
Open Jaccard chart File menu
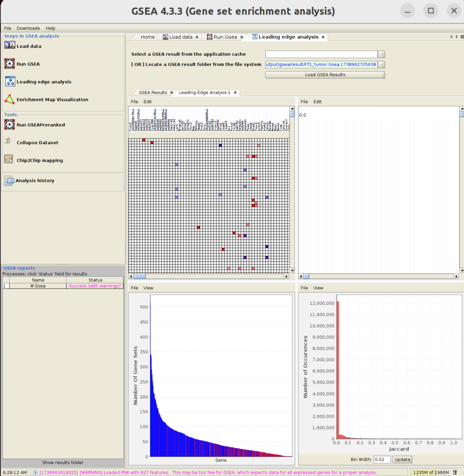tap(304, 288)
